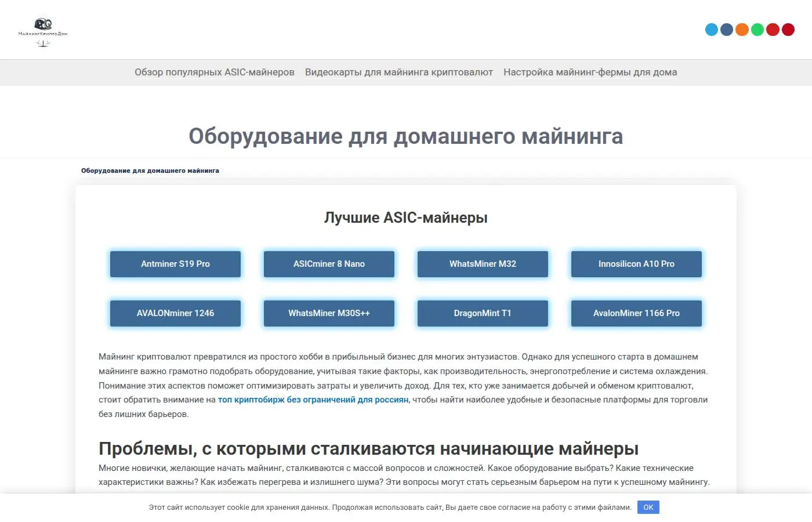The height and width of the screenshot is (522, 812).
Task: Click the dark blue social circle icon
Action: click(727, 30)
